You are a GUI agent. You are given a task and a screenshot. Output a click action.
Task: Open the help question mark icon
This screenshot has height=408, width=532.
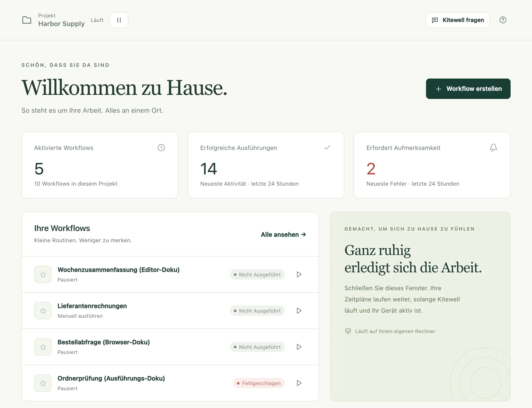(503, 20)
